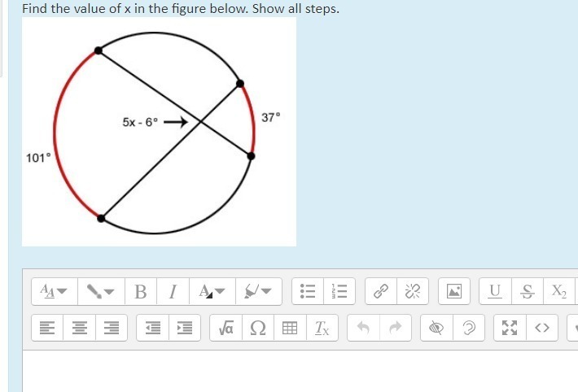Viewport: 578px width, 392px height.
Task: Insert a numbered list
Action: (x=336, y=290)
